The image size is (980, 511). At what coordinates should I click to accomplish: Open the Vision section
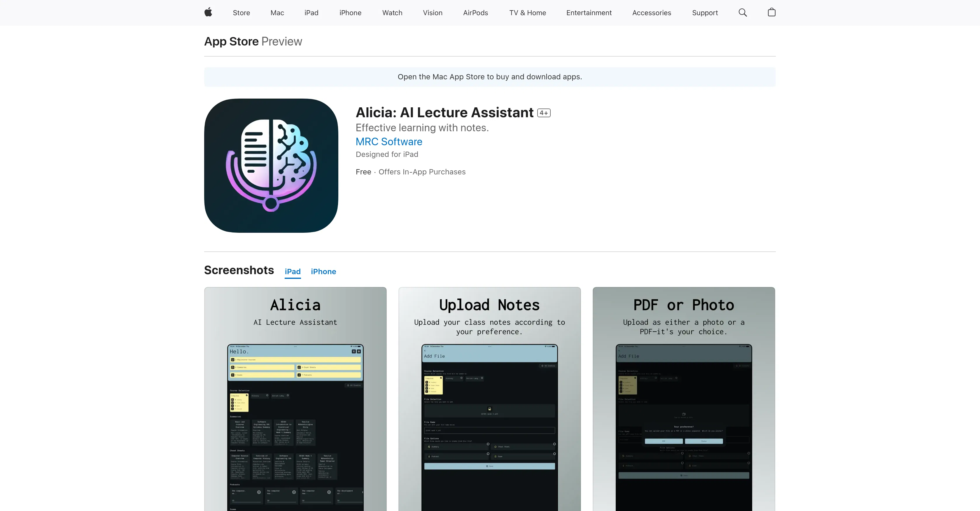[433, 13]
